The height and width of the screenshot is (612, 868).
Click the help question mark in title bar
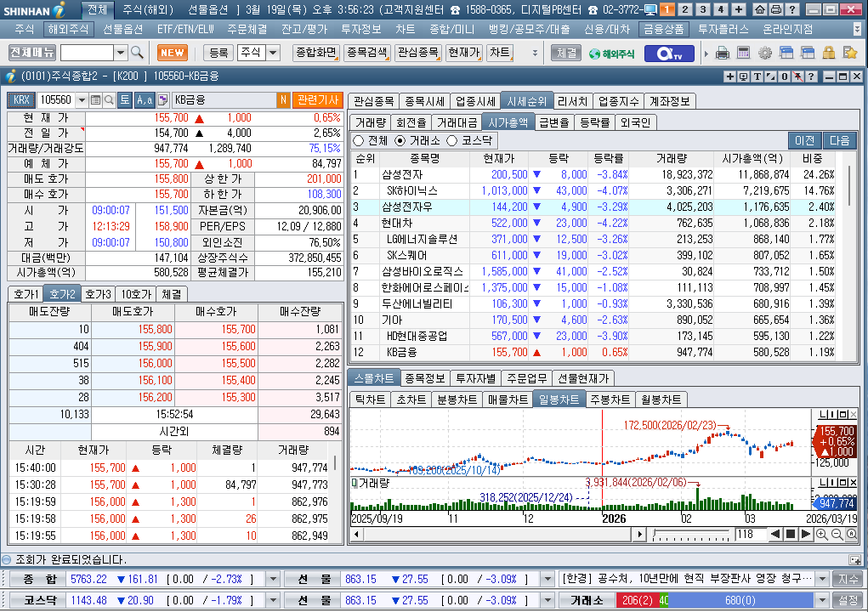[792, 9]
